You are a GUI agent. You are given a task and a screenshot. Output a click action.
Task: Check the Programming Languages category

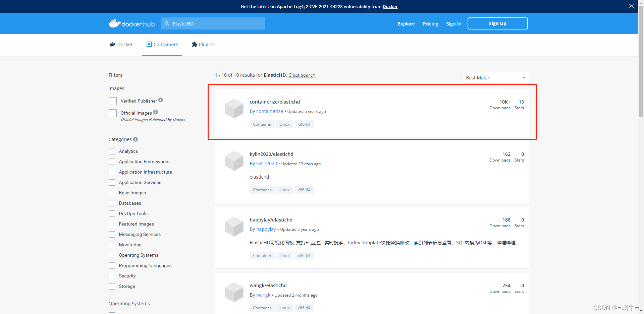coord(112,266)
